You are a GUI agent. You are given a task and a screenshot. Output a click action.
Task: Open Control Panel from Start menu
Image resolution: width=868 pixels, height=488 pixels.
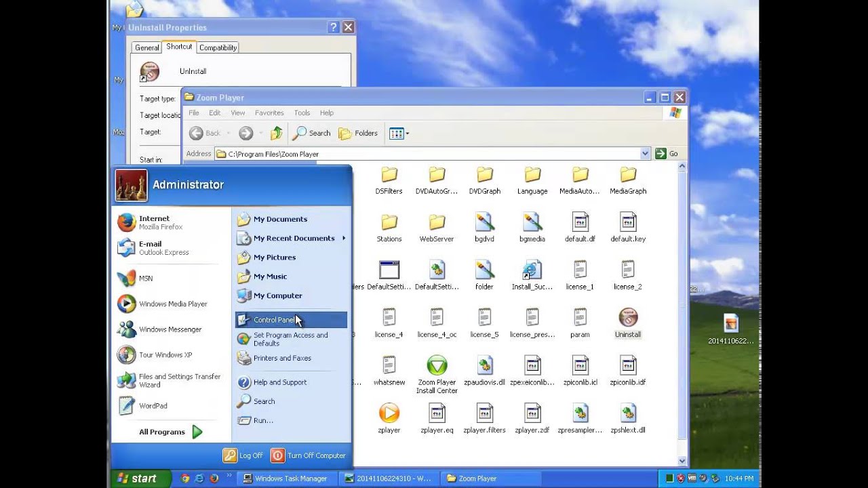291,320
